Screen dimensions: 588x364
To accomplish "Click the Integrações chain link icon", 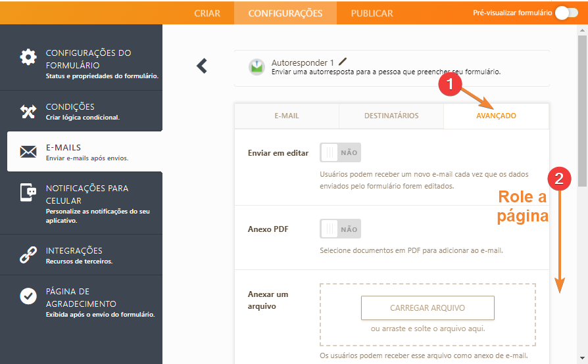I will pyautogui.click(x=28, y=255).
